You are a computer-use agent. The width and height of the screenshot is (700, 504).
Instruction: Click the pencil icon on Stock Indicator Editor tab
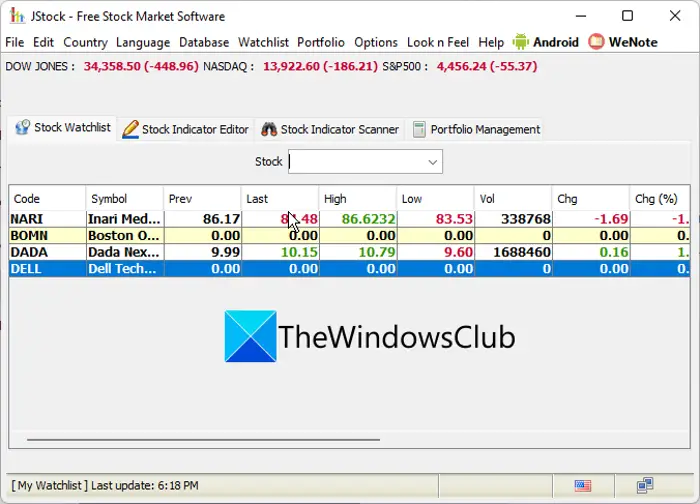coord(130,129)
